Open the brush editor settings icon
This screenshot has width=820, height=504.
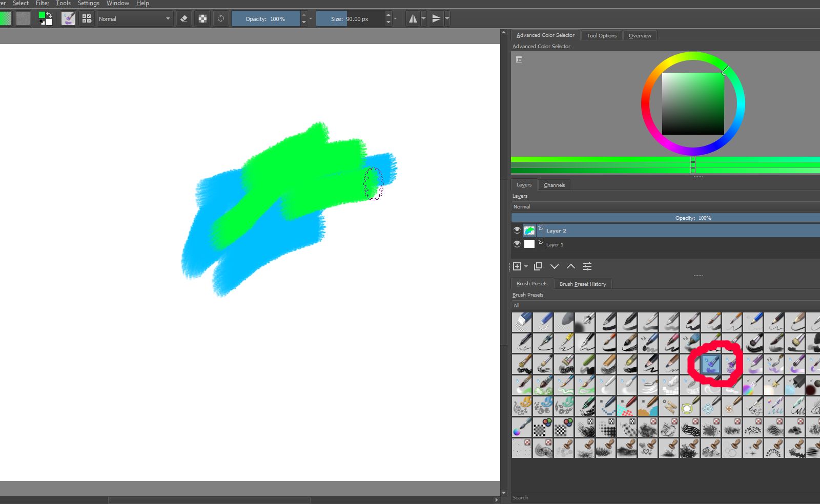(x=68, y=19)
